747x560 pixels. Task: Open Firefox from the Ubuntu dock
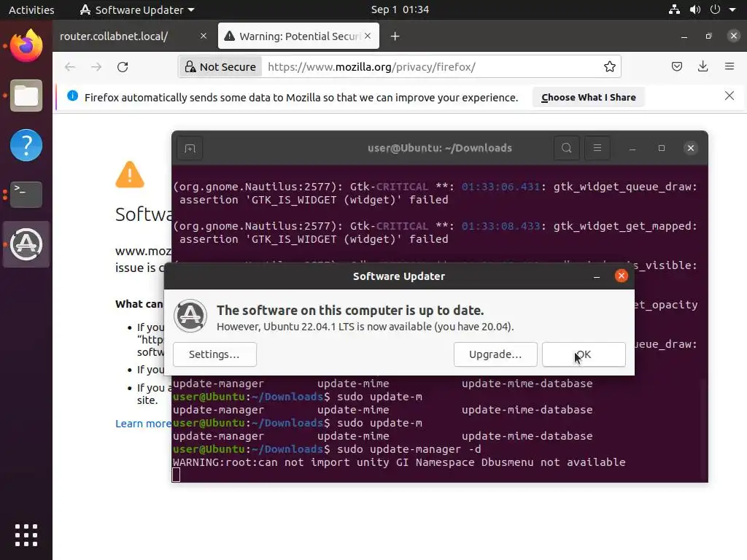(x=26, y=45)
